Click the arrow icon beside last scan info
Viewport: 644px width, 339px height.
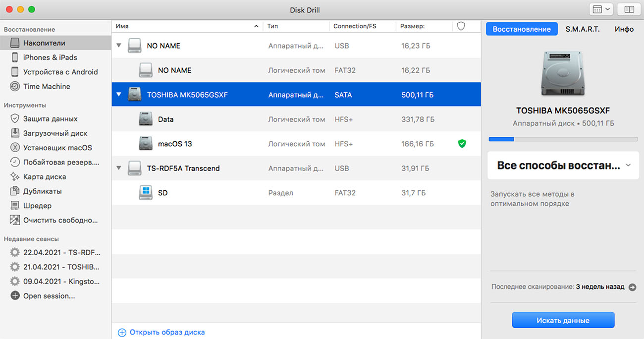click(632, 287)
